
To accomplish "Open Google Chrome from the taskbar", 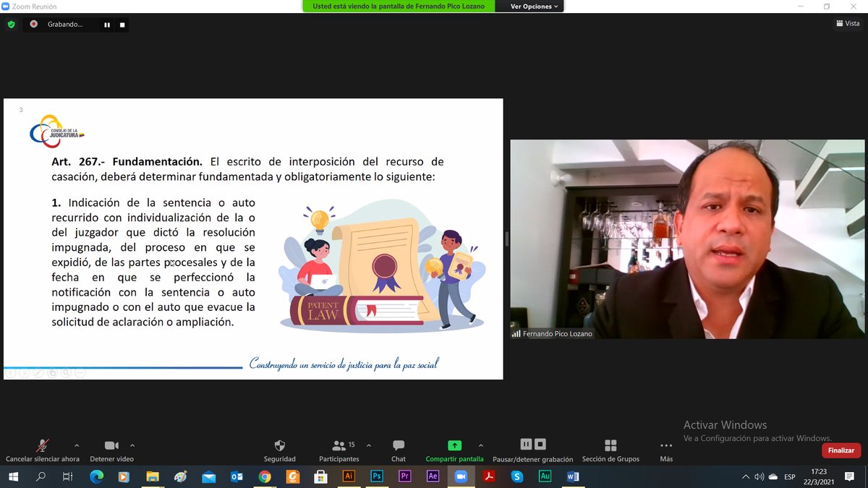I will click(265, 476).
